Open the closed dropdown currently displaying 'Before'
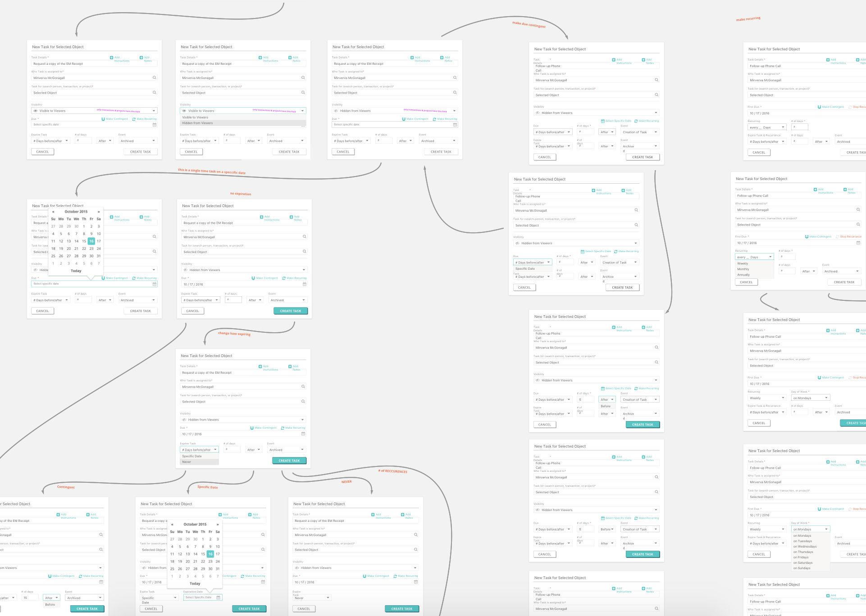The image size is (866, 616). click(607, 530)
